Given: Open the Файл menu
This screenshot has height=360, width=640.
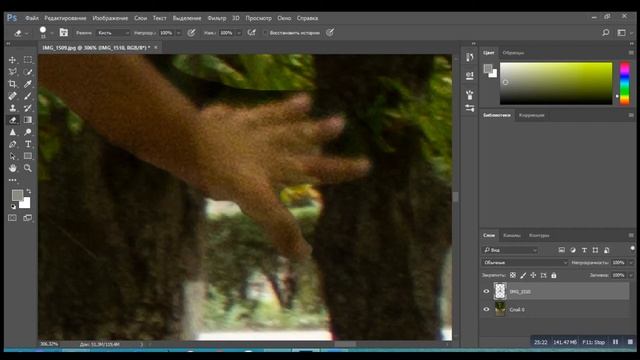Looking at the screenshot, I should click(x=32, y=18).
